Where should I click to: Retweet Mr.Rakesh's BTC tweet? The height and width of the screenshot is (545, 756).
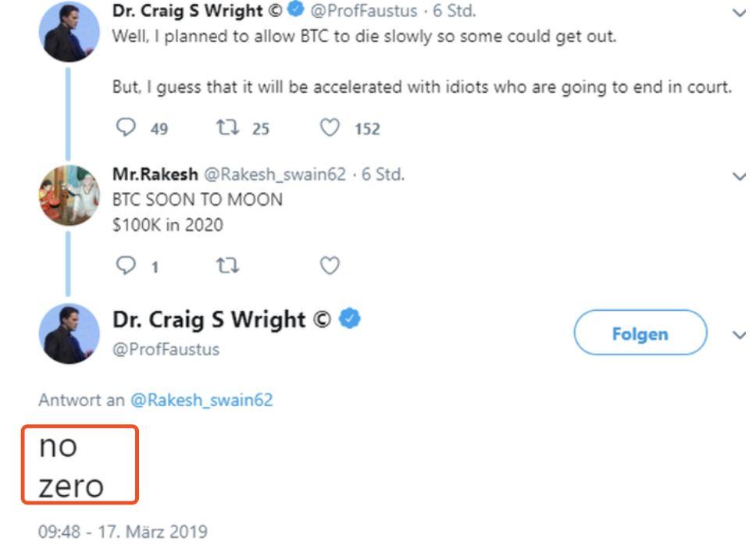click(227, 265)
